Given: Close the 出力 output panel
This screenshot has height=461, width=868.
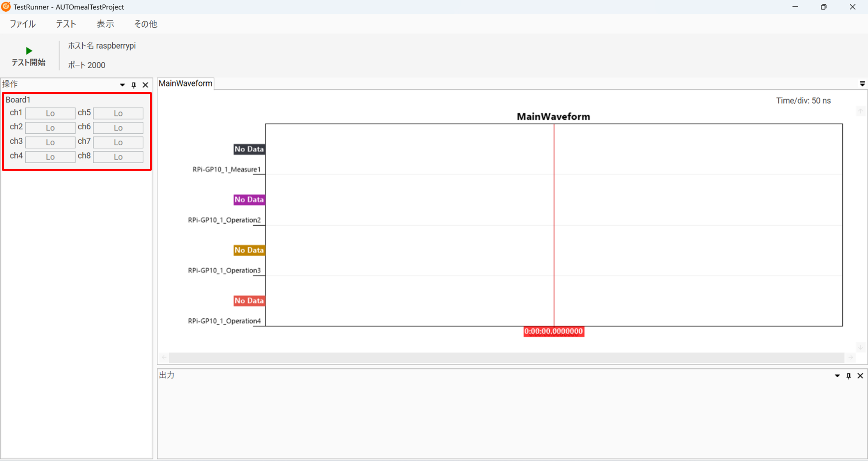Looking at the screenshot, I should [860, 376].
